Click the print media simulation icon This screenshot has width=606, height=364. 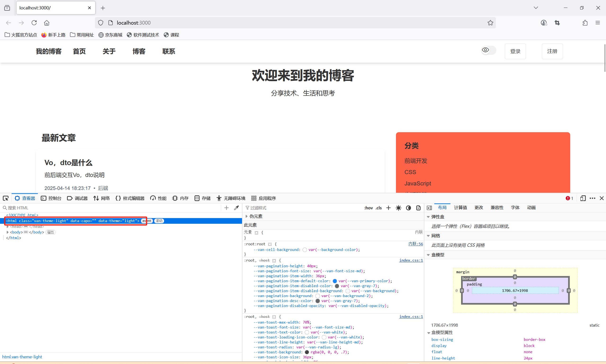coord(418,208)
